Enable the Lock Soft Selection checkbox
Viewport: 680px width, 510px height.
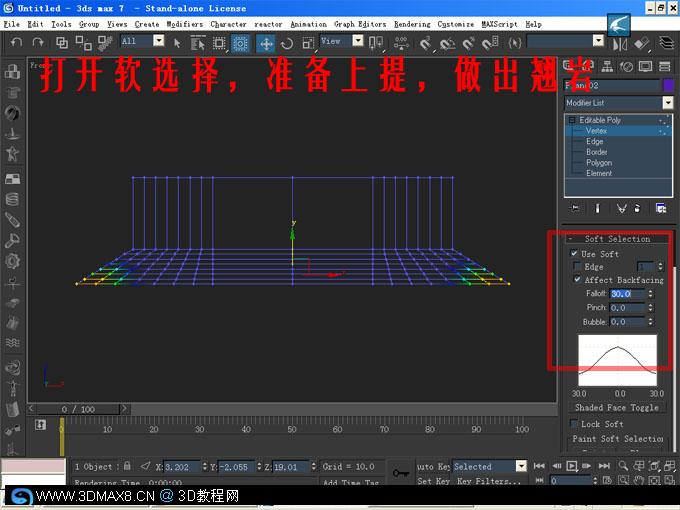click(x=574, y=423)
